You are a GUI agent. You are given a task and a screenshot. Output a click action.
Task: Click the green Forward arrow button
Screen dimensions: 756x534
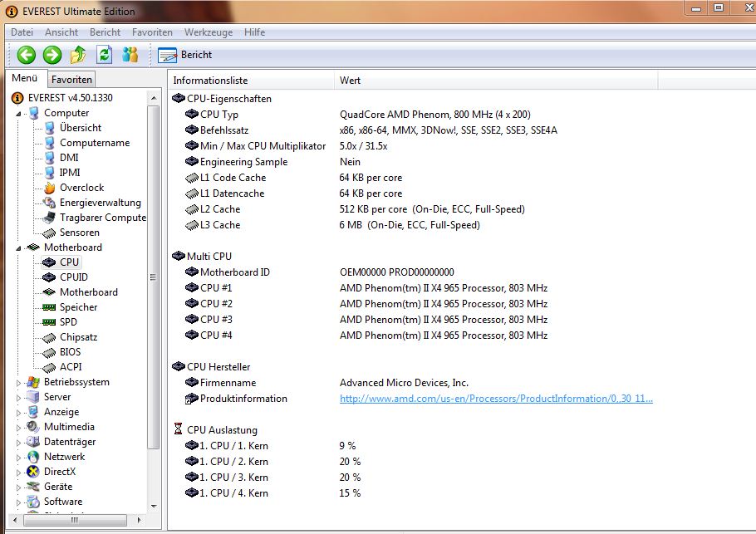[x=52, y=55]
